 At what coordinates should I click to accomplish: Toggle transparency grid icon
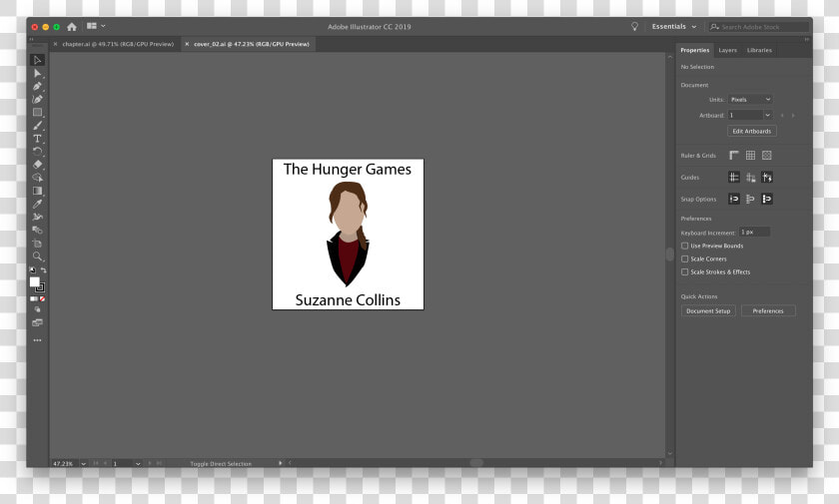[767, 156]
